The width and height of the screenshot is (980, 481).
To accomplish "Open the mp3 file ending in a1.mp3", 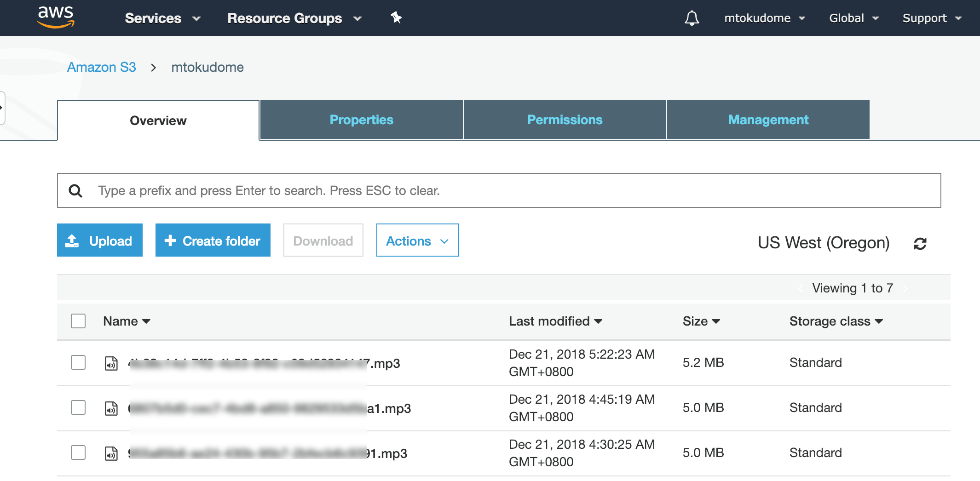I will point(270,408).
